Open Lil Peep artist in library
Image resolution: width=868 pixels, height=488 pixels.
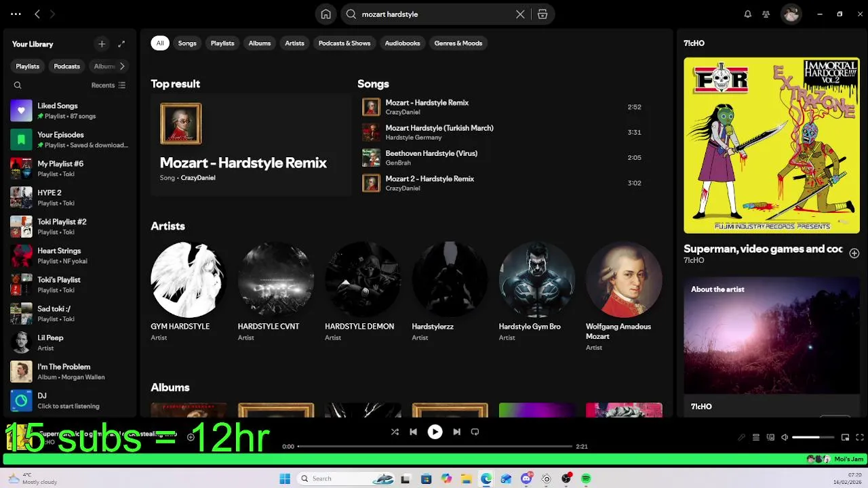pos(68,342)
